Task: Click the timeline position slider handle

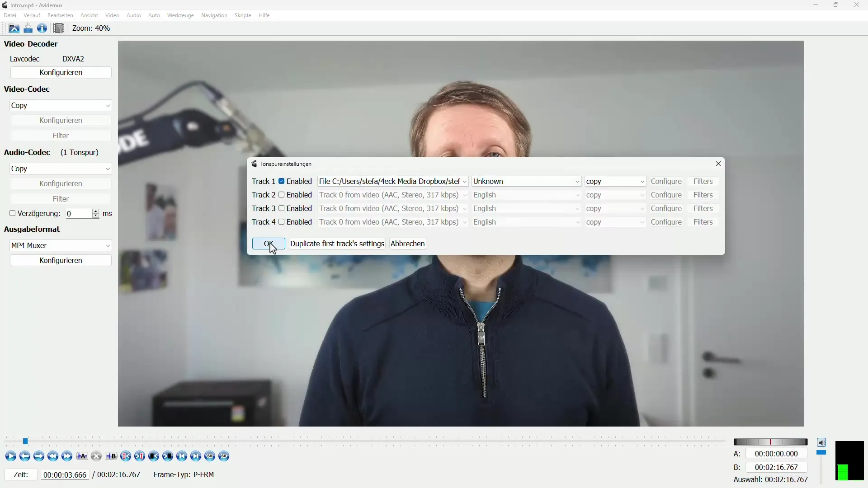Action: tap(25, 441)
